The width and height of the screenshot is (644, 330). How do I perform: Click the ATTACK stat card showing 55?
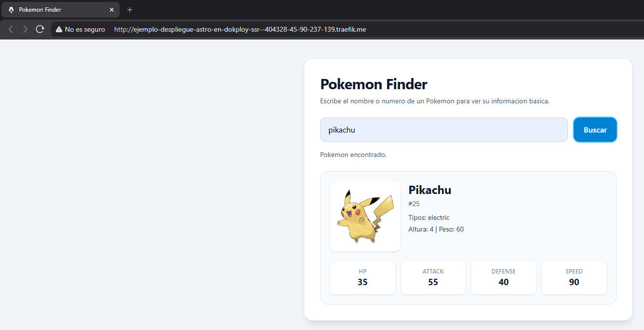(x=433, y=278)
